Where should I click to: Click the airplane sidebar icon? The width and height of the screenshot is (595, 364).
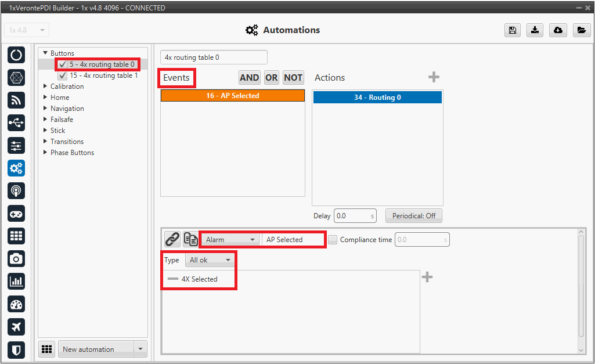(16, 327)
